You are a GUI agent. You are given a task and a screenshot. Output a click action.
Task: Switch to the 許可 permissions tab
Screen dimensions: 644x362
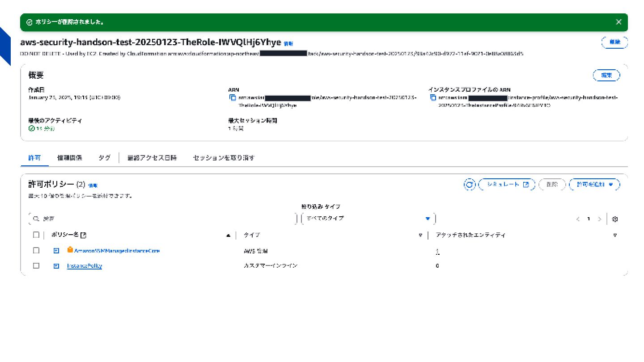tap(34, 158)
